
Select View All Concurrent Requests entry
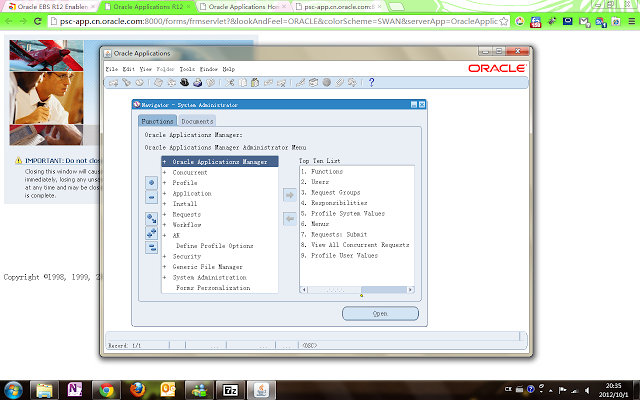[x=360, y=245]
